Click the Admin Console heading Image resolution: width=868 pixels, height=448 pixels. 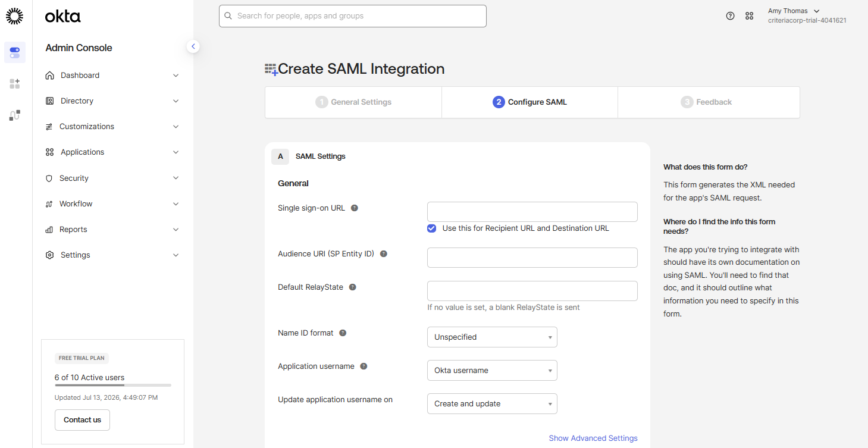pos(79,48)
